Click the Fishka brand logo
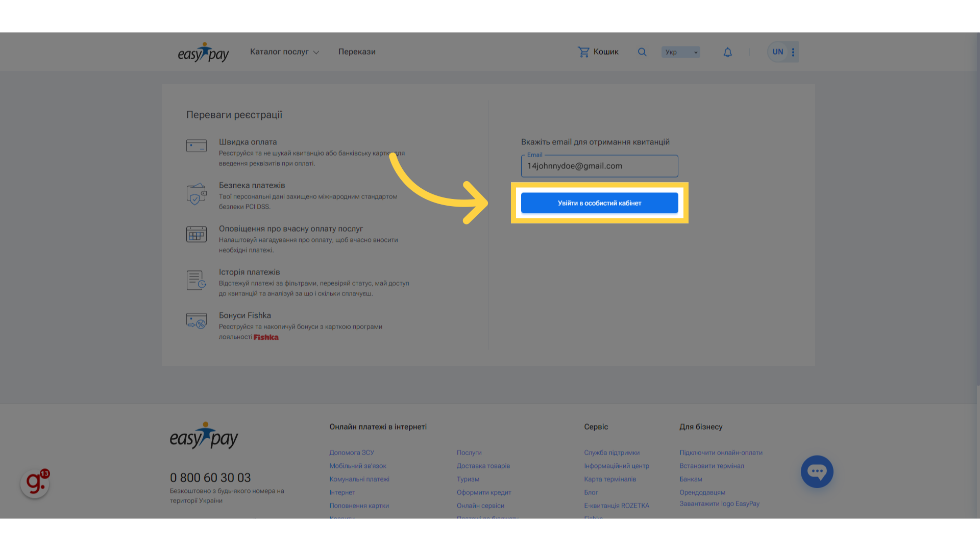980x551 pixels. (x=266, y=337)
